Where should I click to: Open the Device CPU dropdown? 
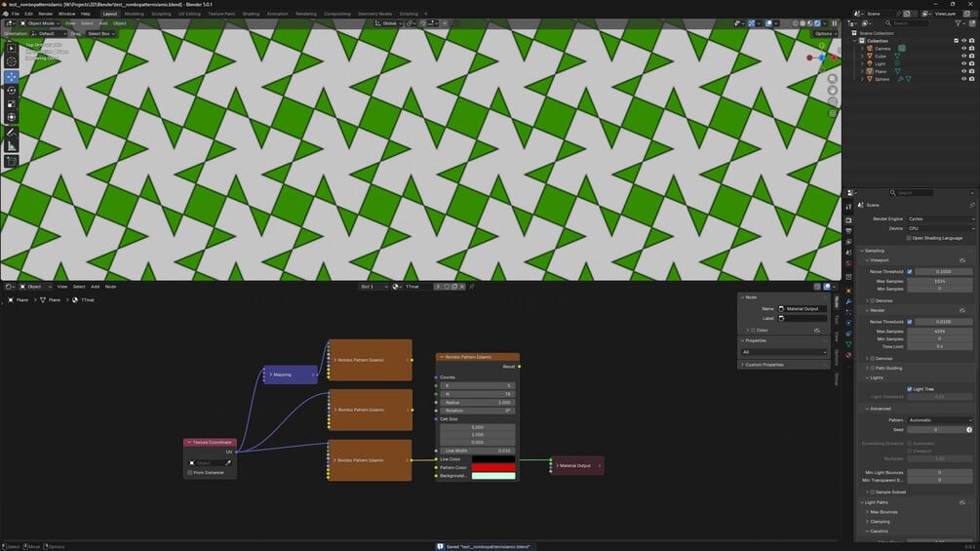point(941,228)
